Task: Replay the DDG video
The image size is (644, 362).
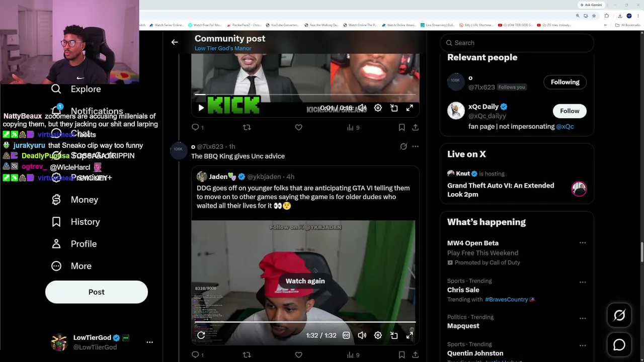Action: (x=201, y=335)
